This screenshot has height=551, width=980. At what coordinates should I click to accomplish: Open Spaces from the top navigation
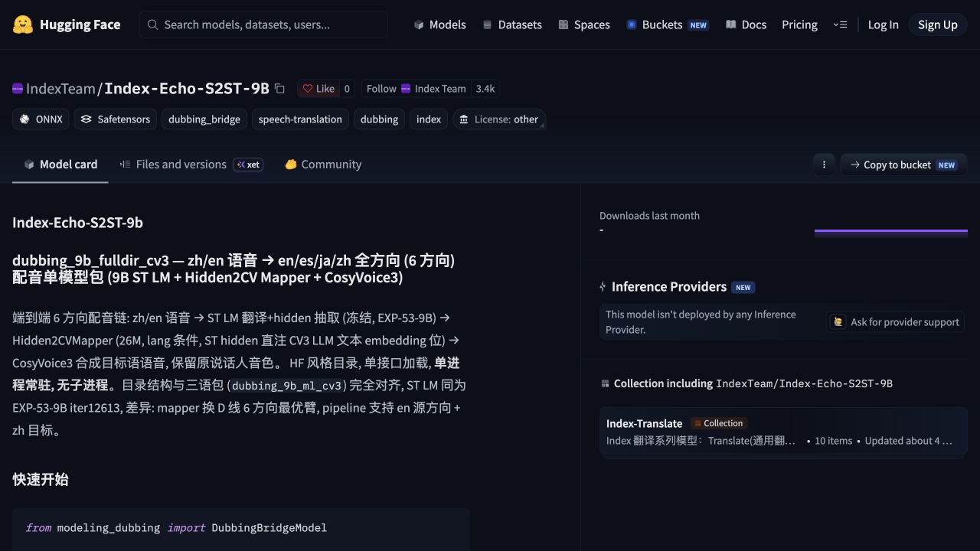pos(584,24)
